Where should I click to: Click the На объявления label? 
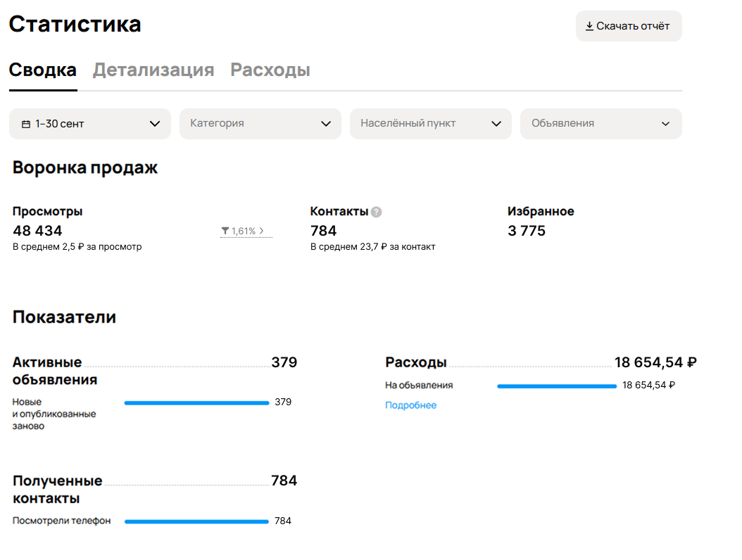(419, 386)
